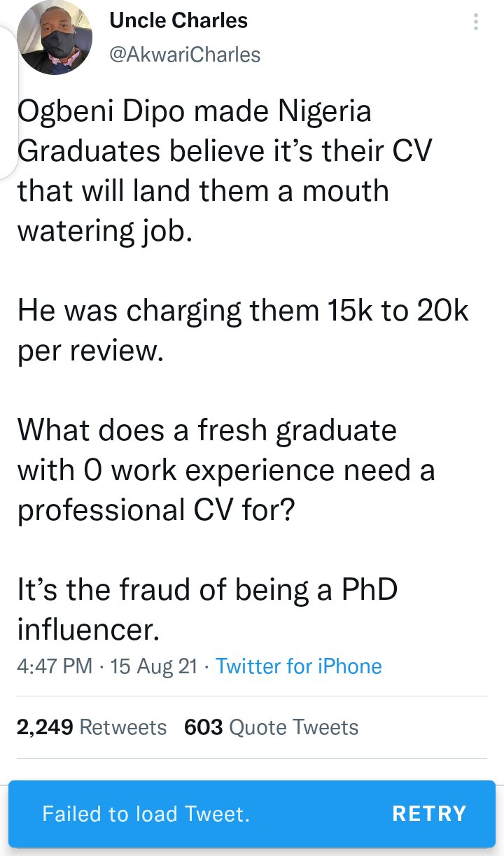This screenshot has width=504, height=856.
Task: Click the text "watering job."
Action: tap(104, 231)
